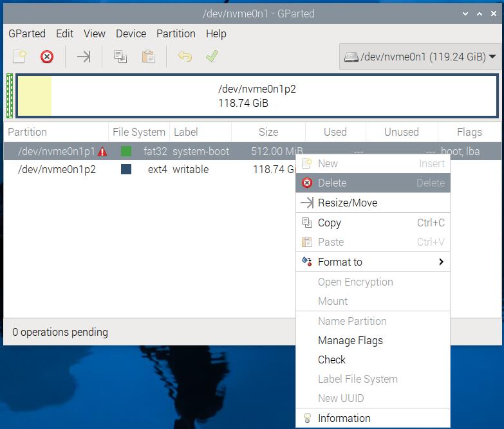Choose Delete in the context menu
This screenshot has height=429, width=504.
(373, 183)
